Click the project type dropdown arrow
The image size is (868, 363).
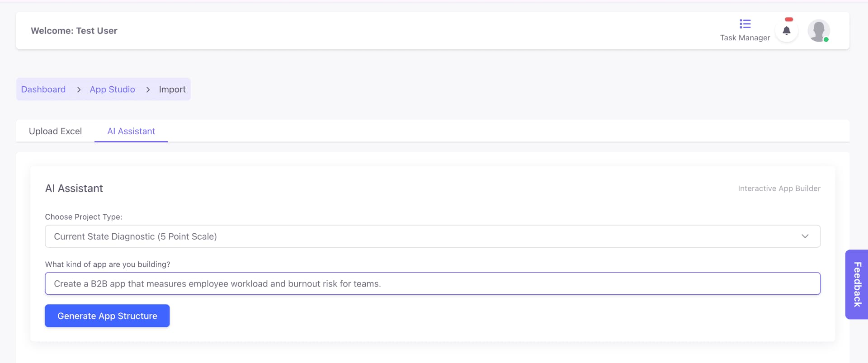pyautogui.click(x=805, y=236)
